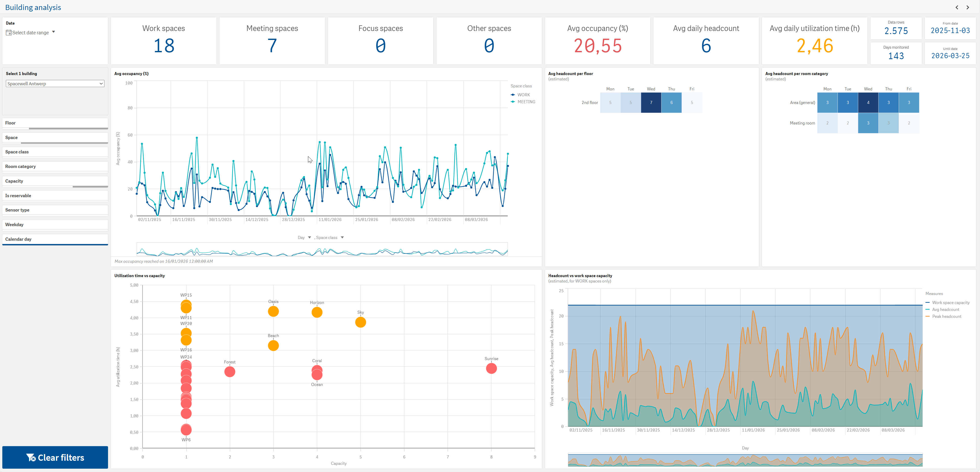Click headcount chart mini range slider
Viewport: 980px width, 472px height.
tap(745, 460)
